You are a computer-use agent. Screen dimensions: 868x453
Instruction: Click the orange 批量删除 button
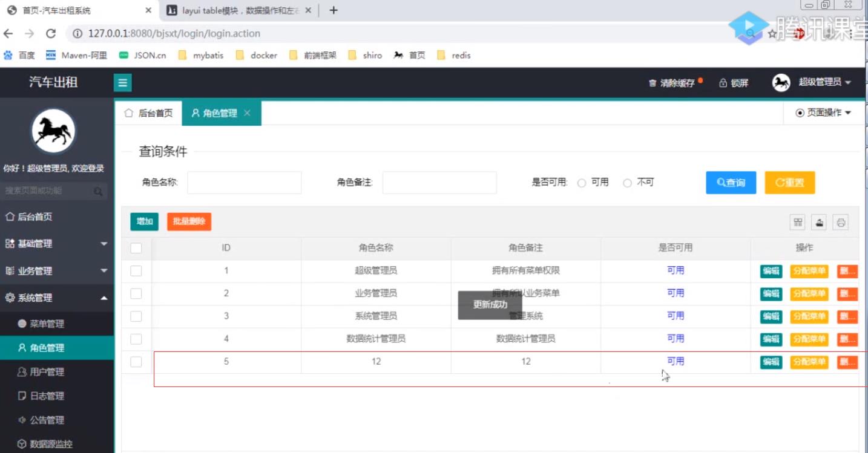(x=189, y=221)
